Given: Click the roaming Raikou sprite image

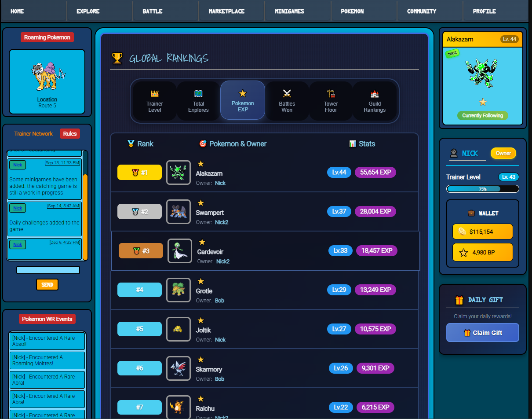Looking at the screenshot, I should coord(47,76).
